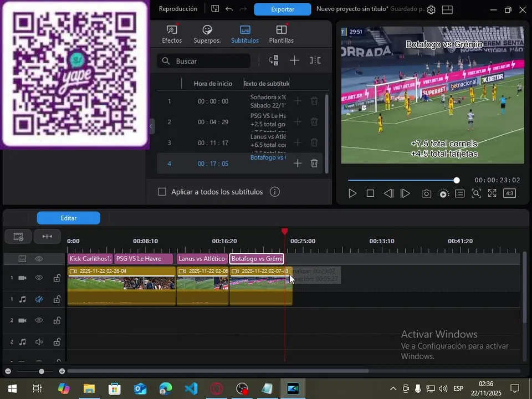Click the timeline zoom slider handle
This screenshot has height=399, width=532.
(42, 371)
